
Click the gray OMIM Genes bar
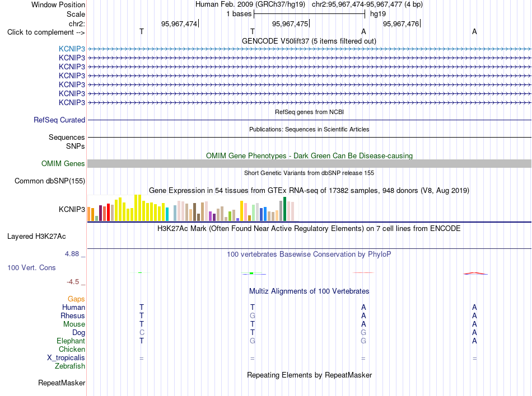pos(309,164)
